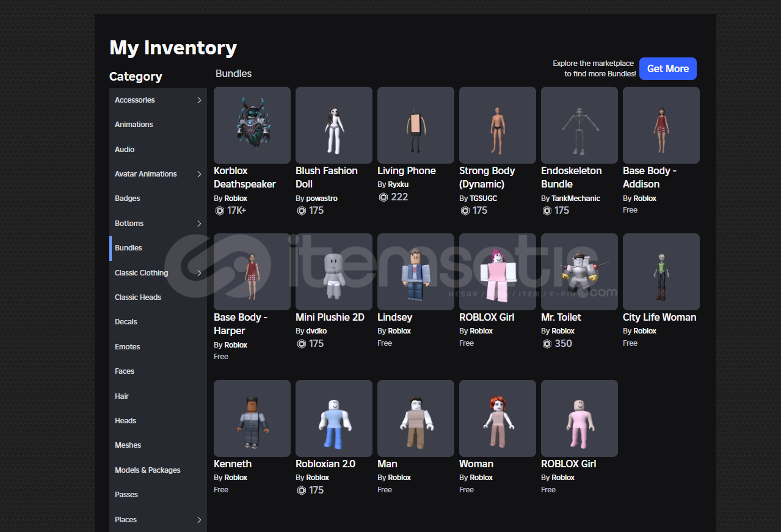Click the Roblox creator link under Lindsey
This screenshot has height=532, width=781.
coord(399,331)
